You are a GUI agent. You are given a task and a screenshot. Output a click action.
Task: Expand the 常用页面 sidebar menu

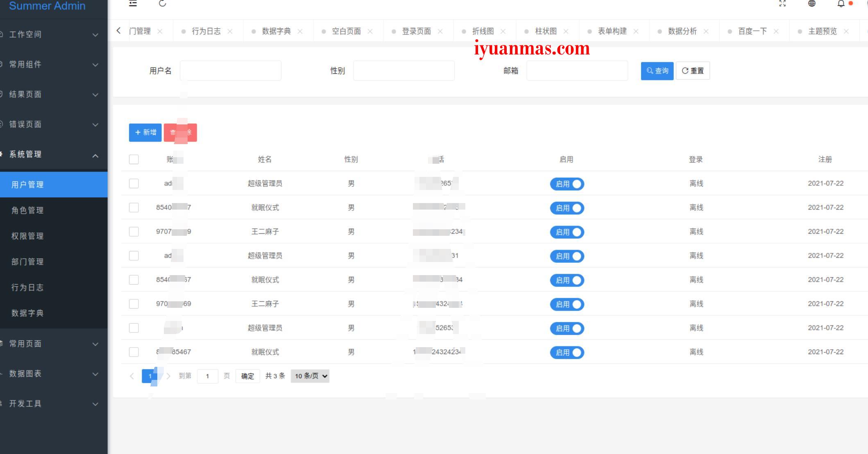(x=54, y=343)
